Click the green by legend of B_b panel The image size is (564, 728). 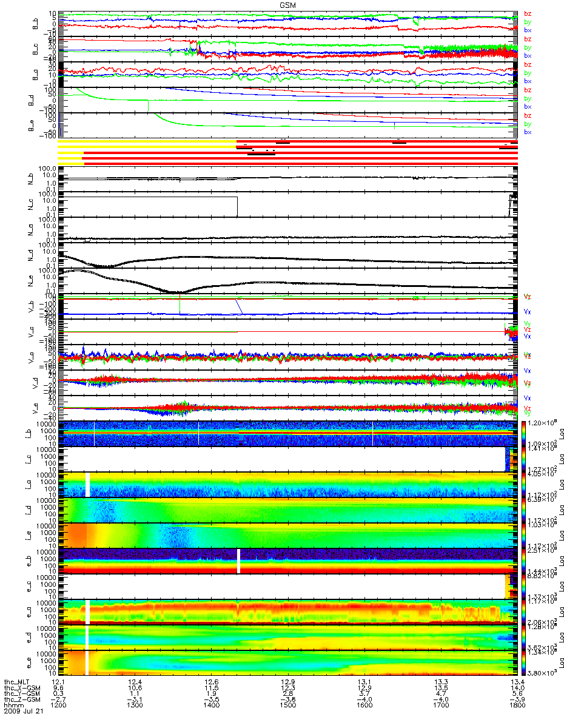click(x=528, y=21)
